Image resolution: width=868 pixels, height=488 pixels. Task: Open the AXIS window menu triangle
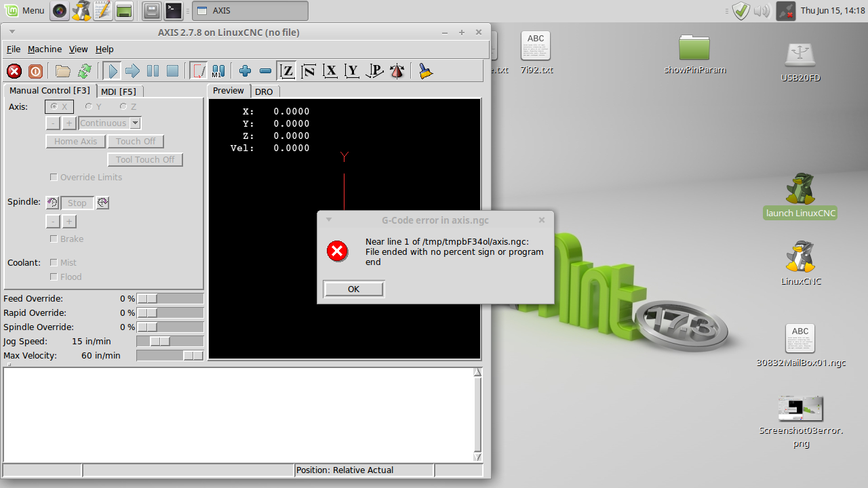click(12, 32)
